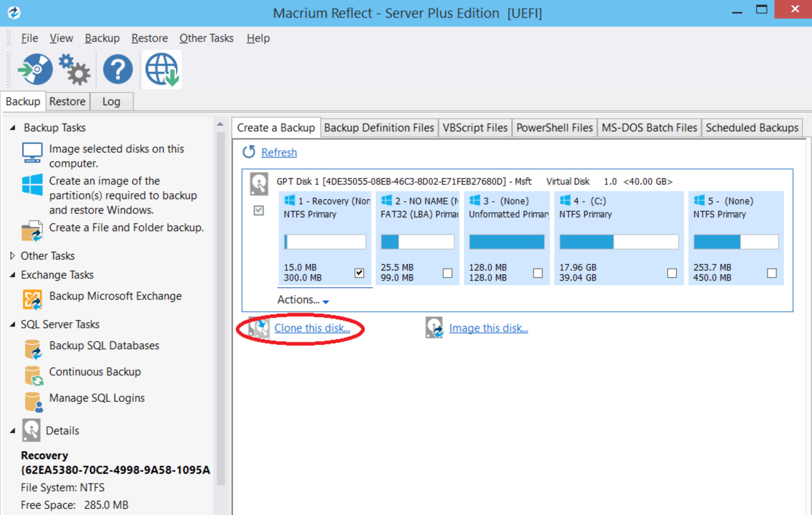The image size is (812, 515).
Task: Click the Continuous Backup database icon
Action: click(33, 376)
